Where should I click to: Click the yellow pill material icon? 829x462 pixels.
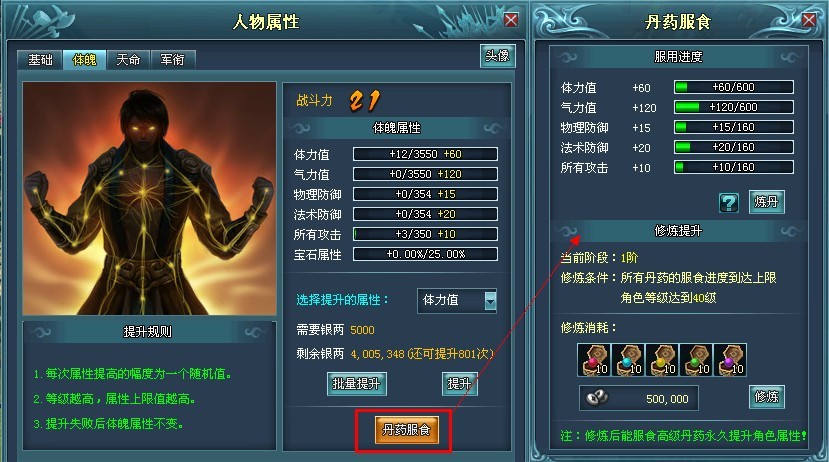coord(662,360)
